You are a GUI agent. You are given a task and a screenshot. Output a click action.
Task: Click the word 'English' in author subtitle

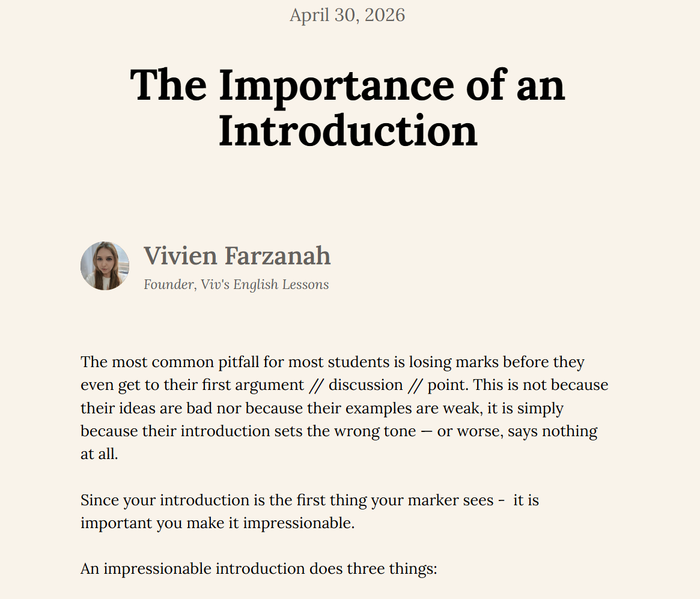[x=255, y=284]
